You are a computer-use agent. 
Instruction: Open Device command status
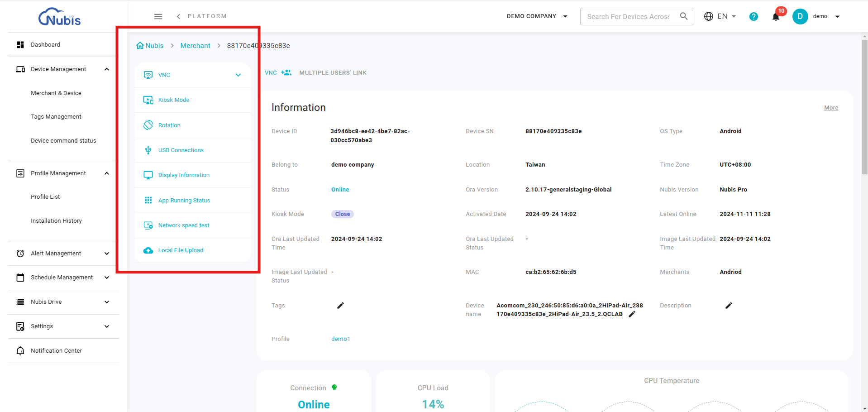pos(63,141)
